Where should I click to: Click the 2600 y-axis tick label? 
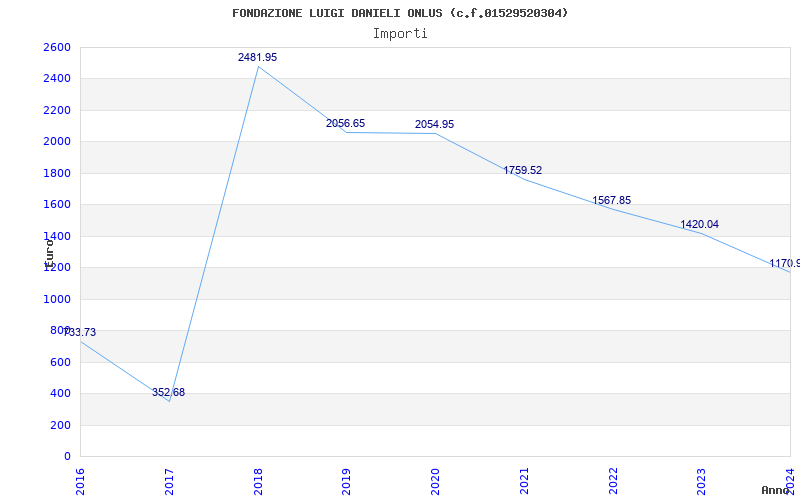click(58, 47)
